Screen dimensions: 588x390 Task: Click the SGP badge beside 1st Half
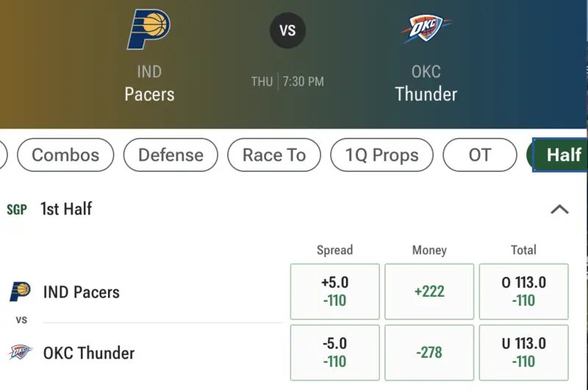click(16, 209)
